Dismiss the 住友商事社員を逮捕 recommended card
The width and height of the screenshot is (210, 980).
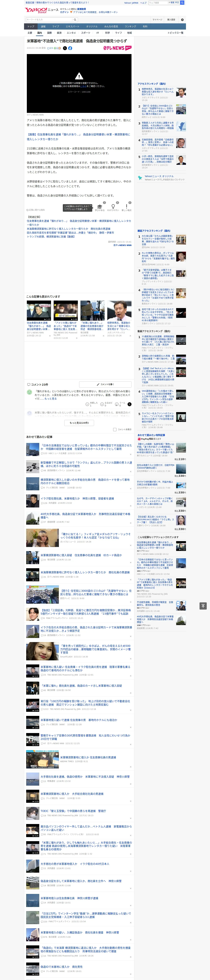pyautogui.click(x=50, y=336)
